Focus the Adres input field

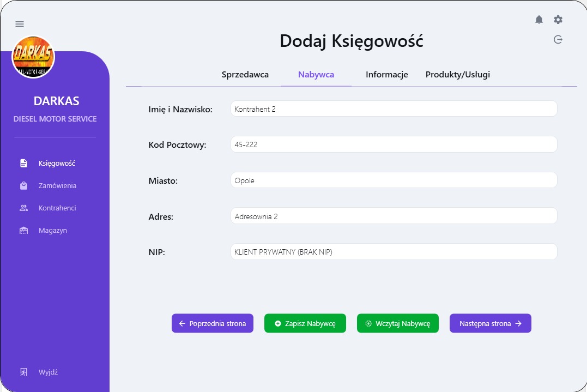coord(394,216)
